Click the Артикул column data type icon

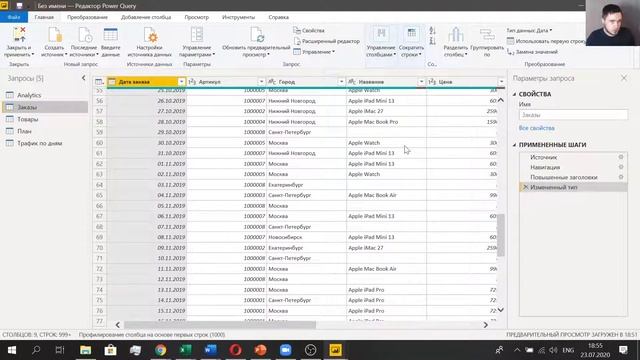point(192,82)
